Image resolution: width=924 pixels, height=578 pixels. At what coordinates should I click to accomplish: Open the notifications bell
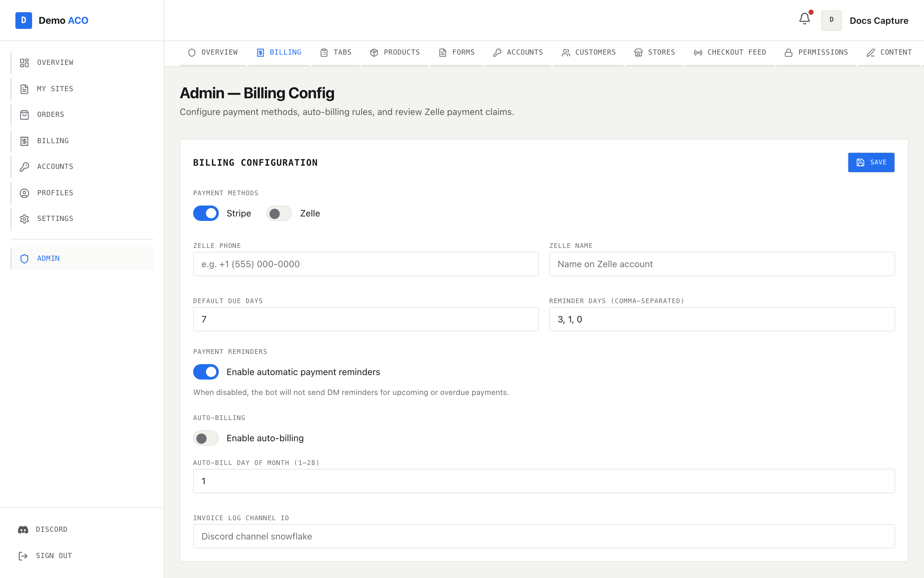805,19
